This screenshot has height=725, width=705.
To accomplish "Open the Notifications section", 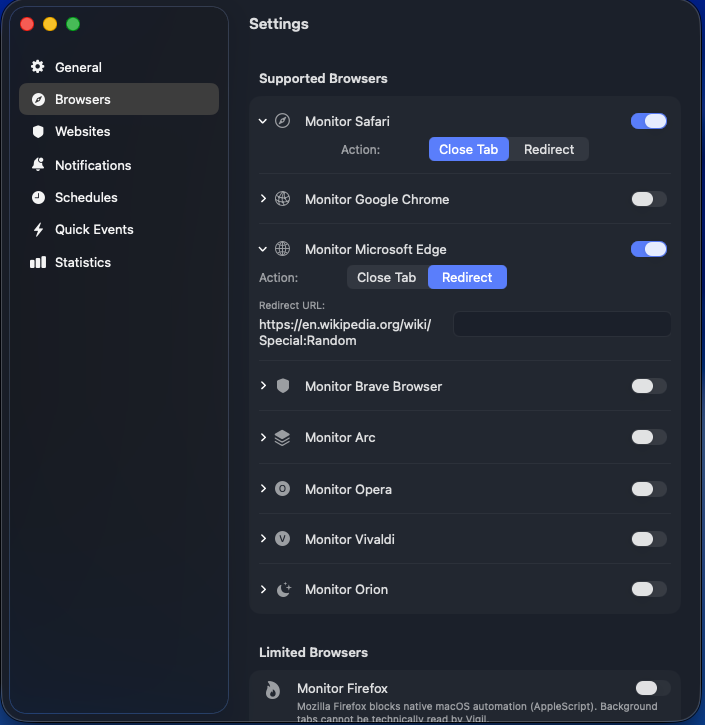I will (x=119, y=165).
